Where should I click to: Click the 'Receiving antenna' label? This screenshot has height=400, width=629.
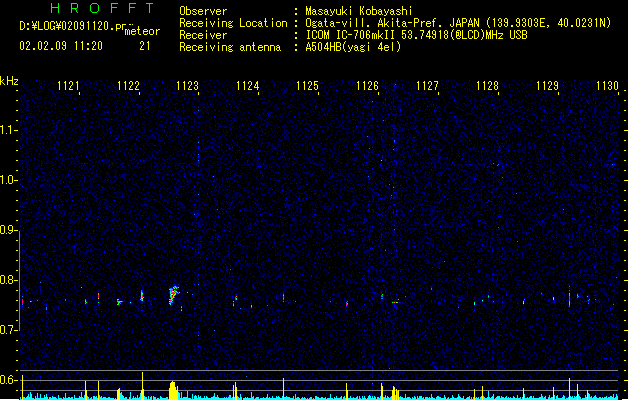pos(230,47)
